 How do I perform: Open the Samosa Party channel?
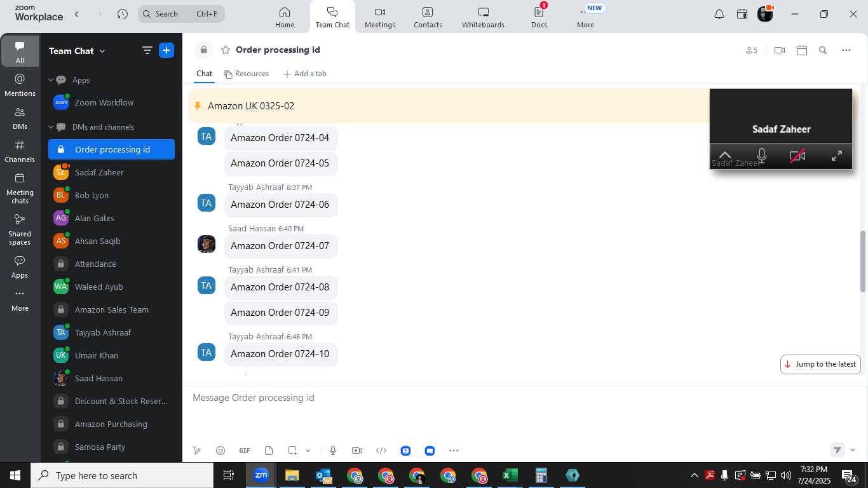111,447
